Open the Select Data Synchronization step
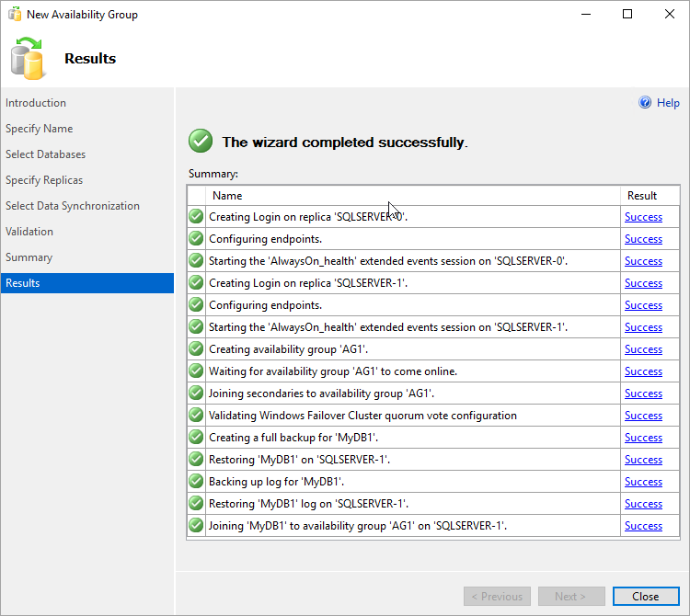The height and width of the screenshot is (616, 690). click(73, 206)
